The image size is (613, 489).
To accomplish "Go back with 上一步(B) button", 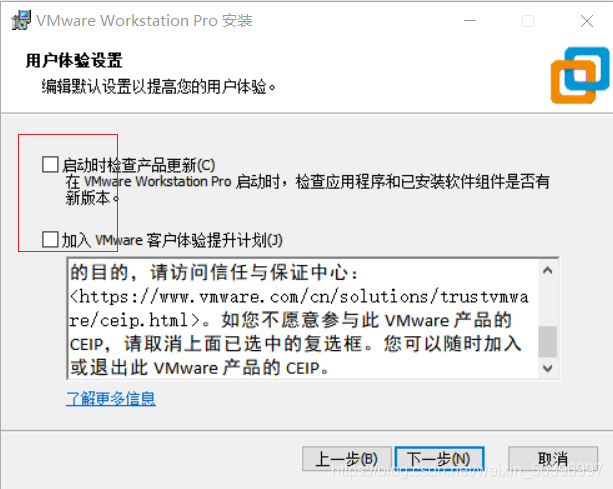I will tap(347, 459).
